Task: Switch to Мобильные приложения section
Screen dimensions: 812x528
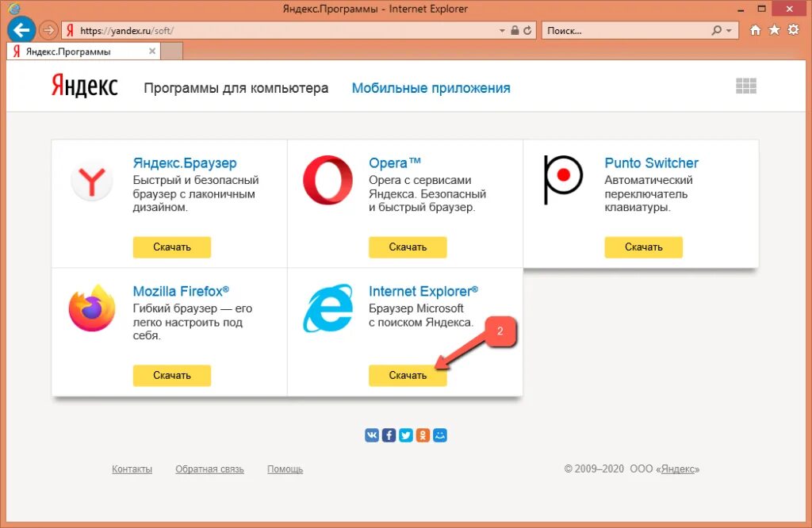Action: 431,89
